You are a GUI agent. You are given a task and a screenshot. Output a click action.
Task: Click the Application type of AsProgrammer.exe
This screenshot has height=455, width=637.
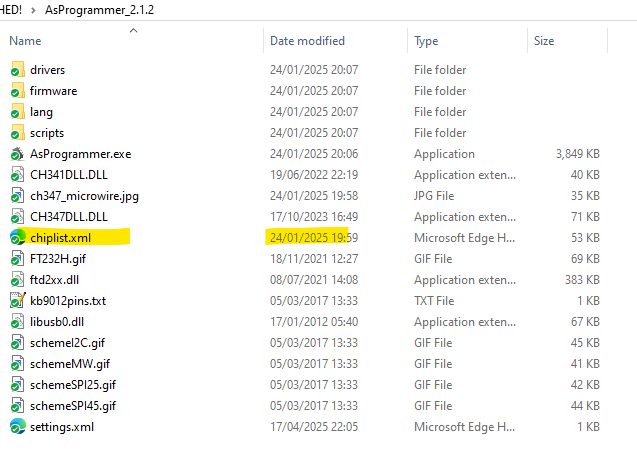(x=444, y=154)
